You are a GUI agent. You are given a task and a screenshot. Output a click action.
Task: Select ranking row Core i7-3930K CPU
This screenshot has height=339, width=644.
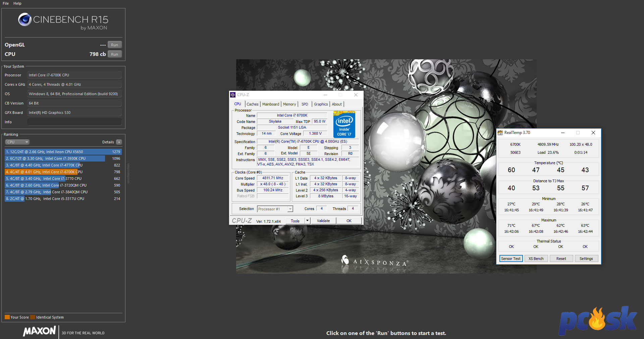tap(63, 158)
